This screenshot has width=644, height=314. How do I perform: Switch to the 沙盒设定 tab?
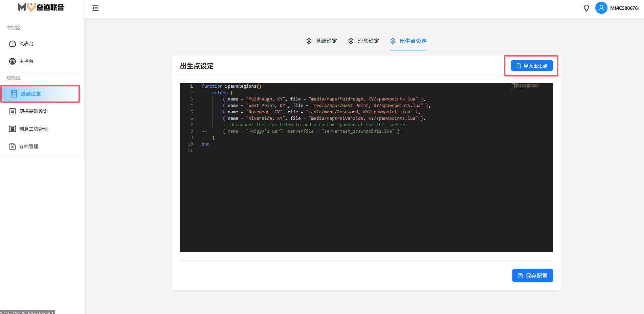click(x=364, y=41)
